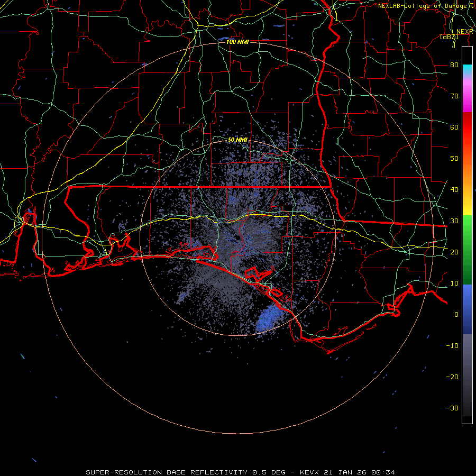Image resolution: width=476 pixels, height=476 pixels.
Task: Click the 0 value on dBZ scale
Action: click(x=456, y=315)
